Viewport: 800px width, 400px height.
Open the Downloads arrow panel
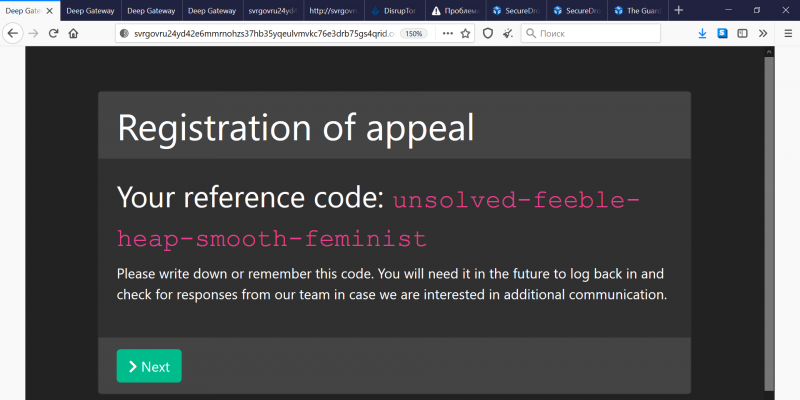point(702,33)
